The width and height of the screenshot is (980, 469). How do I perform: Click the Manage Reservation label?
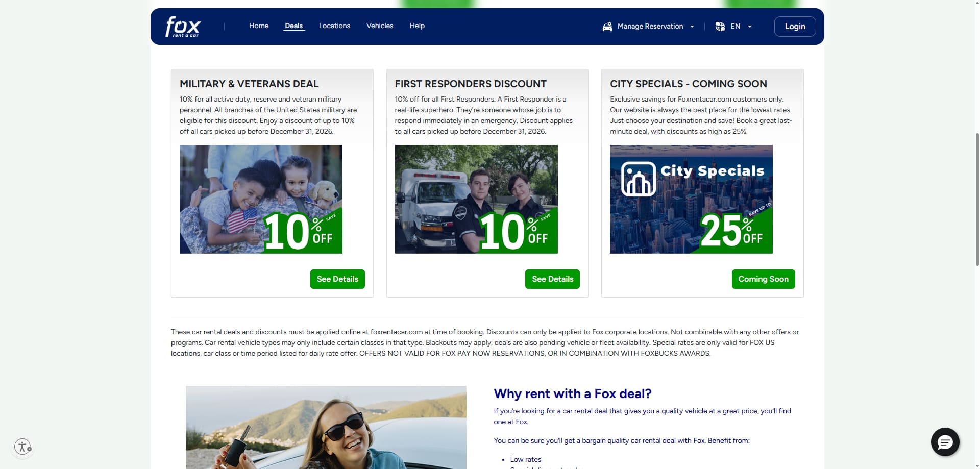tap(650, 26)
